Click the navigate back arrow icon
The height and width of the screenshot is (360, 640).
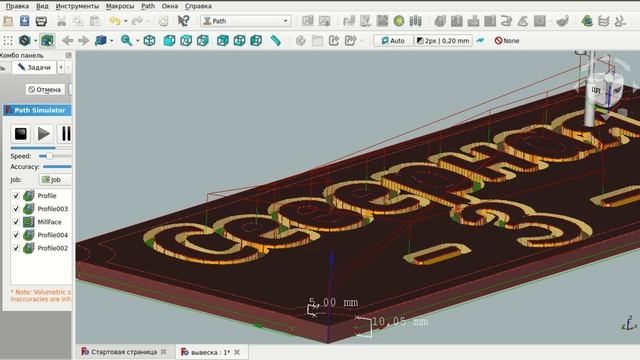[x=67, y=40]
